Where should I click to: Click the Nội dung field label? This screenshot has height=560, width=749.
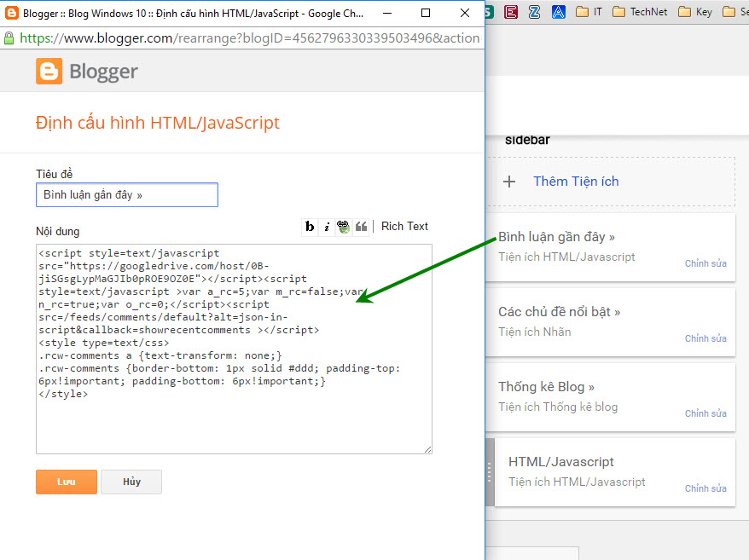[57, 232]
